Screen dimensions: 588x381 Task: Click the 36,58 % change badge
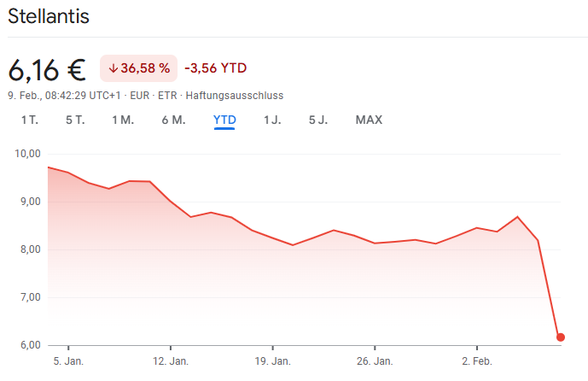[x=138, y=68]
